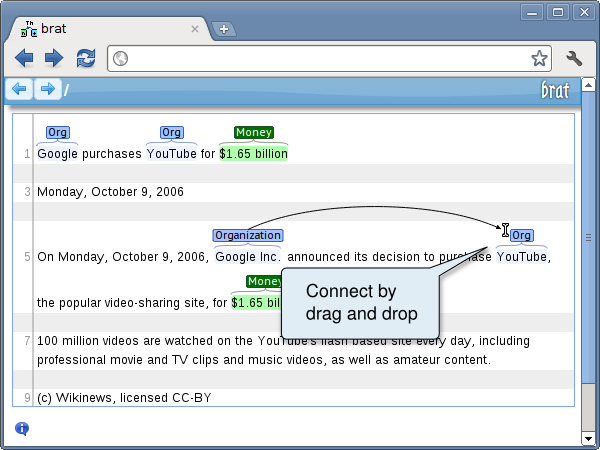Open a new tab with plus button
The width and height of the screenshot is (600, 450).
224,29
